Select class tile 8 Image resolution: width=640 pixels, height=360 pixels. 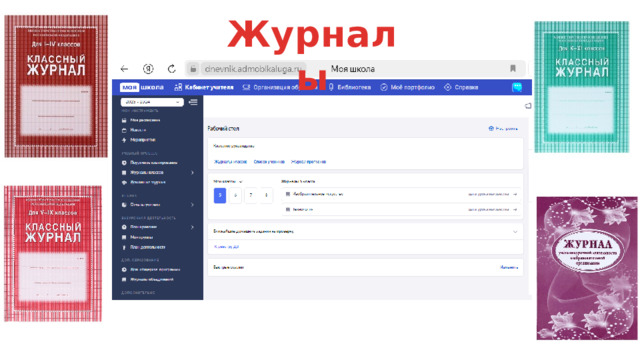tap(266, 196)
